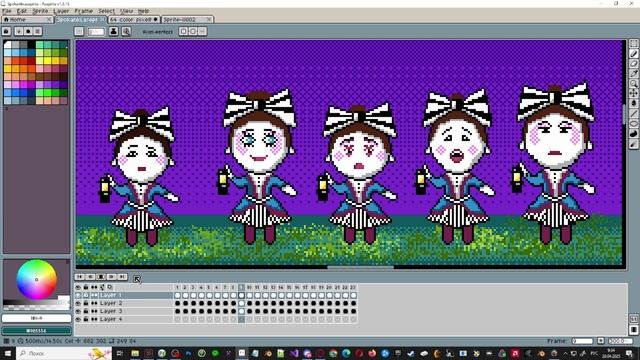Click the foreground color index bar

click(x=36, y=318)
